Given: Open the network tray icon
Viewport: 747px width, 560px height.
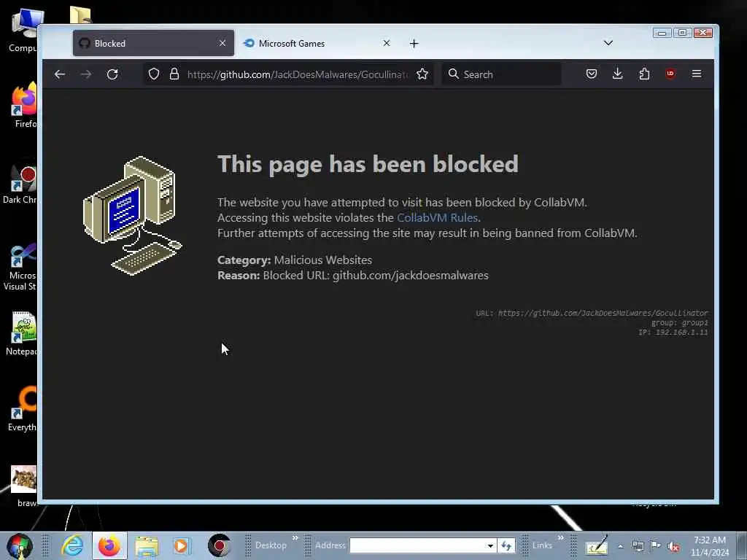Looking at the screenshot, I should coord(638,547).
